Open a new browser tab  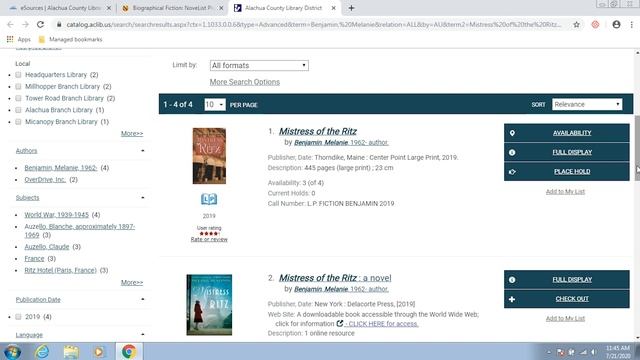coord(351,8)
